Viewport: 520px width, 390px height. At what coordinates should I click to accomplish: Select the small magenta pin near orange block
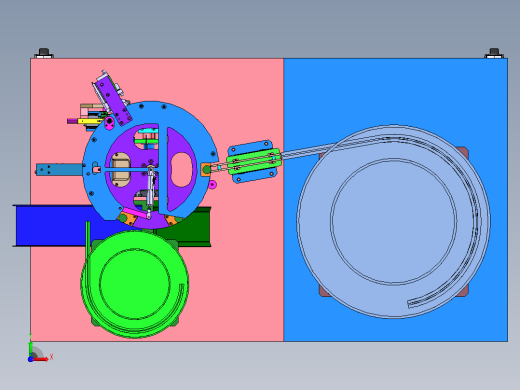tap(212, 184)
